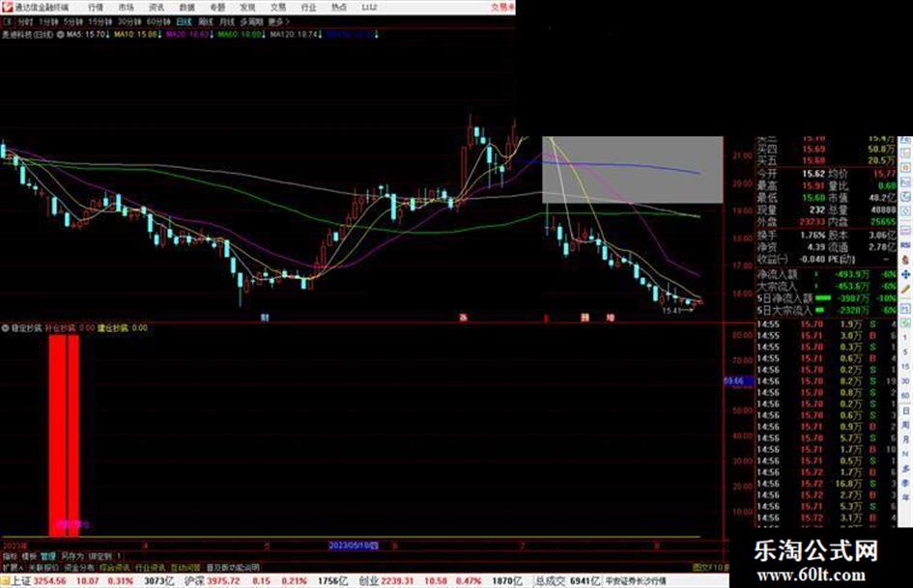Viewport: 913px width, 588px height.
Task: Open the 资讯 menu
Action: (x=157, y=8)
